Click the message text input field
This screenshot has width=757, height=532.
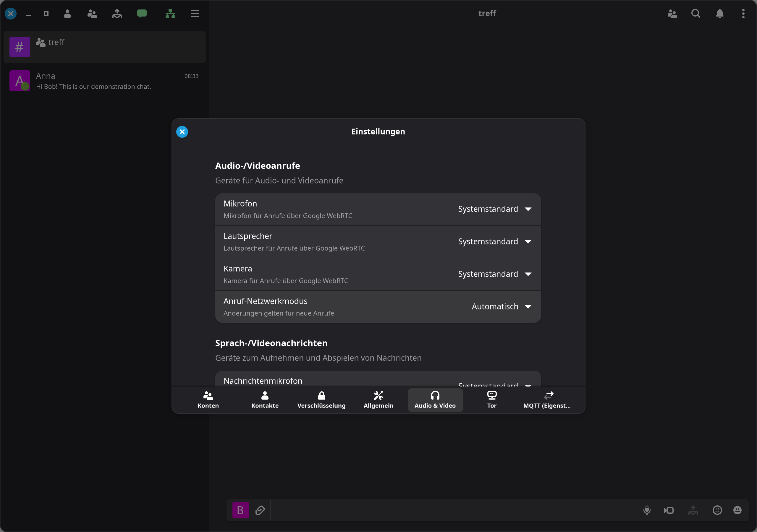(x=455, y=510)
